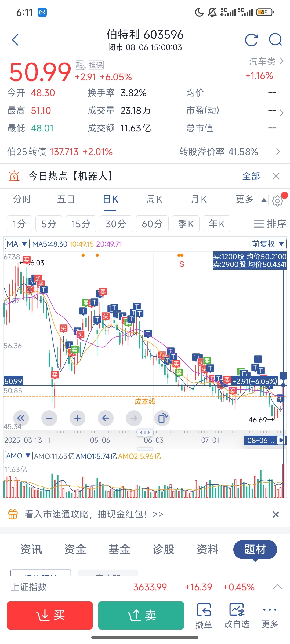The width and height of the screenshot is (290, 644).
Task: Zoom in chart with plus button
Action: point(77,418)
